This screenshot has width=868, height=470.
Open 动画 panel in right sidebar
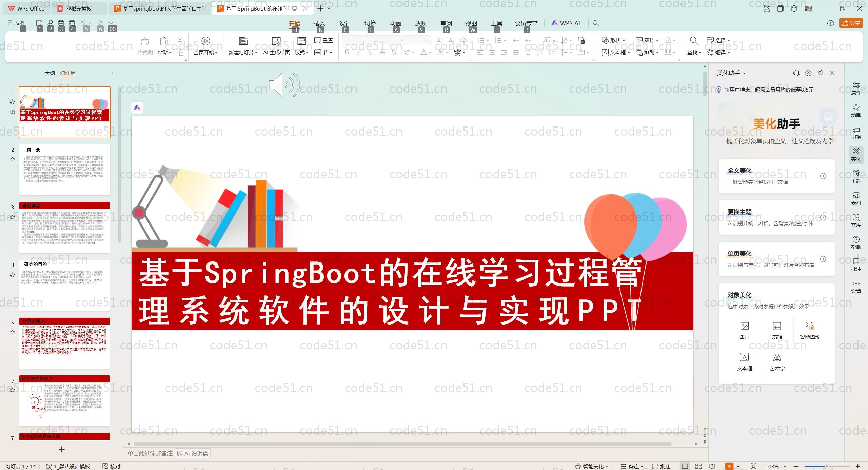856,111
